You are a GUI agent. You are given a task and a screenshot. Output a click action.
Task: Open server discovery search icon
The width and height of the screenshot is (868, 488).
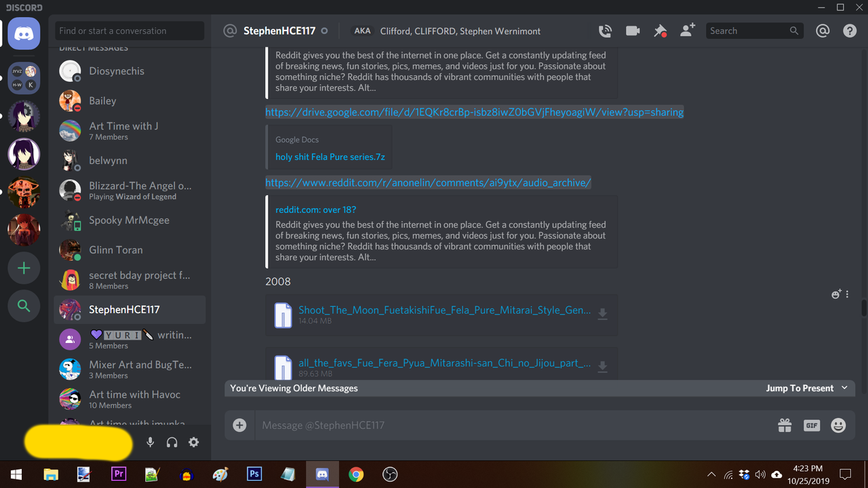[x=24, y=306]
